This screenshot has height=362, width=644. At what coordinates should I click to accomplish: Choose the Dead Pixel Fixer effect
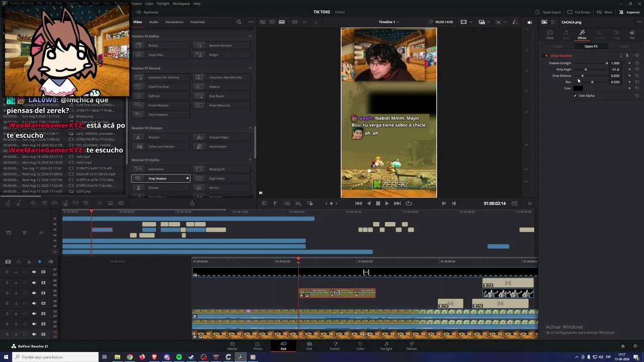(161, 87)
